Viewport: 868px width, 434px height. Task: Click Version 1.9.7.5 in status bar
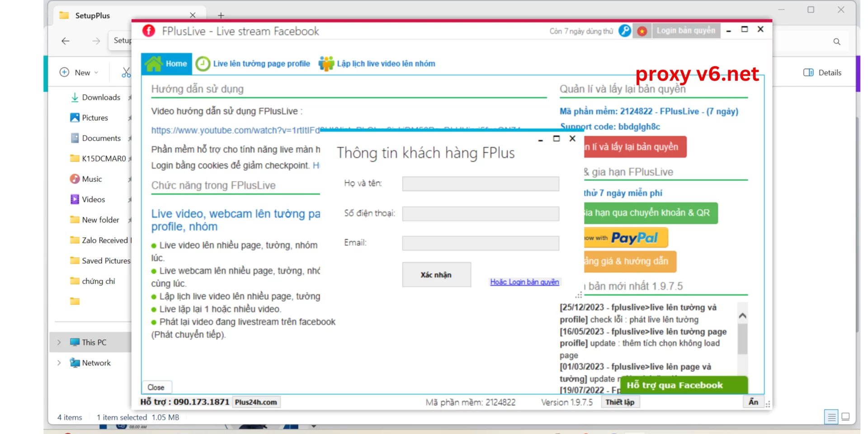[x=567, y=402]
